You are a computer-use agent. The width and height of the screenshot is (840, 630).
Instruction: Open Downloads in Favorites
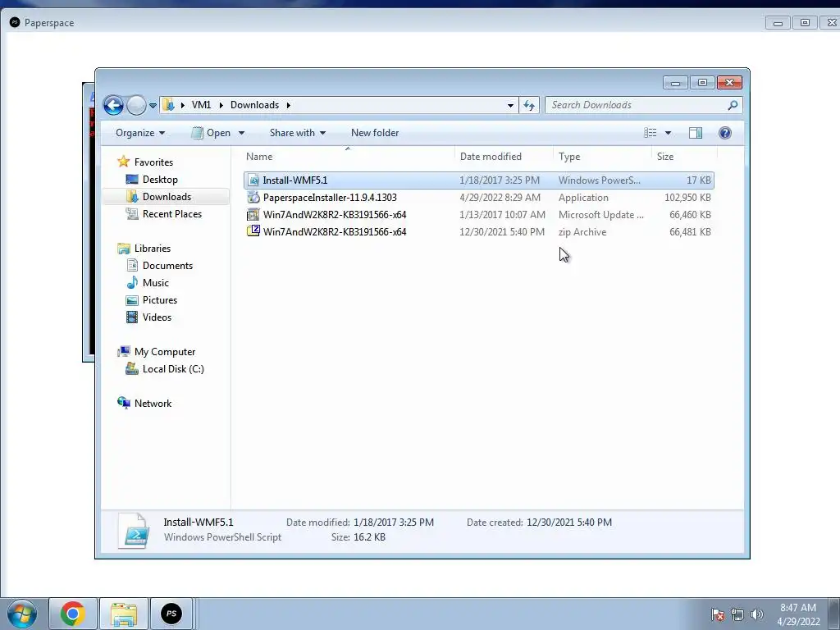167,197
